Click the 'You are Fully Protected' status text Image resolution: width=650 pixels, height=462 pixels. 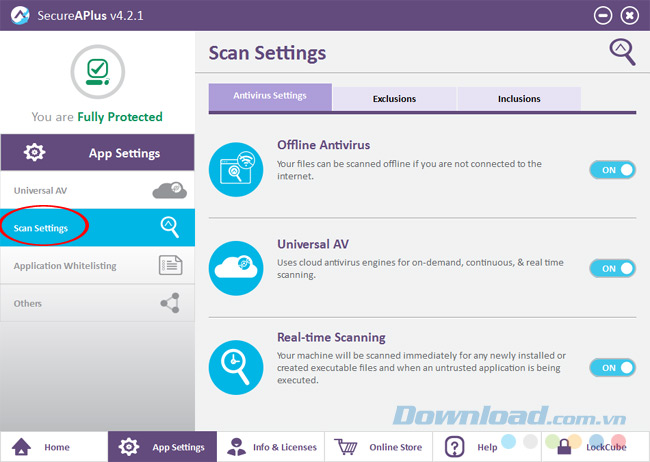point(97,117)
